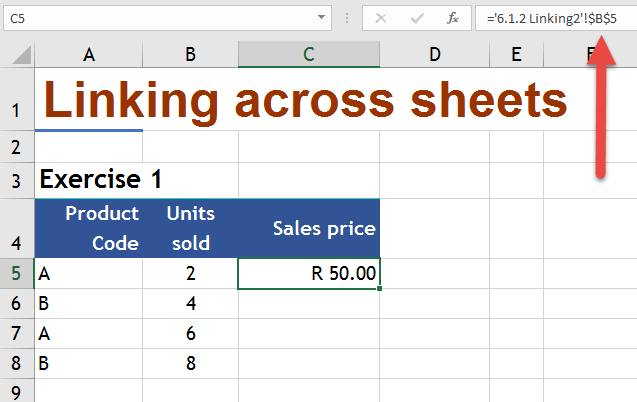Select the row 3 header

(16, 181)
